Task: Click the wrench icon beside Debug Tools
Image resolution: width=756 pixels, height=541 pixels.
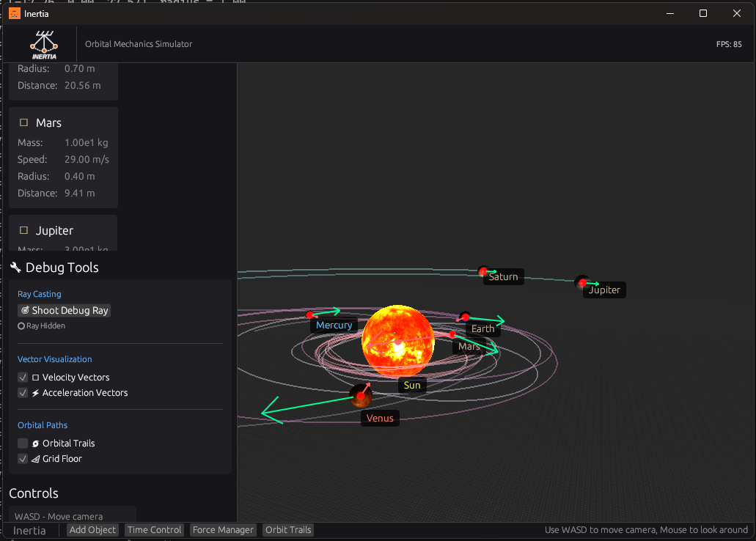Action: click(x=15, y=268)
